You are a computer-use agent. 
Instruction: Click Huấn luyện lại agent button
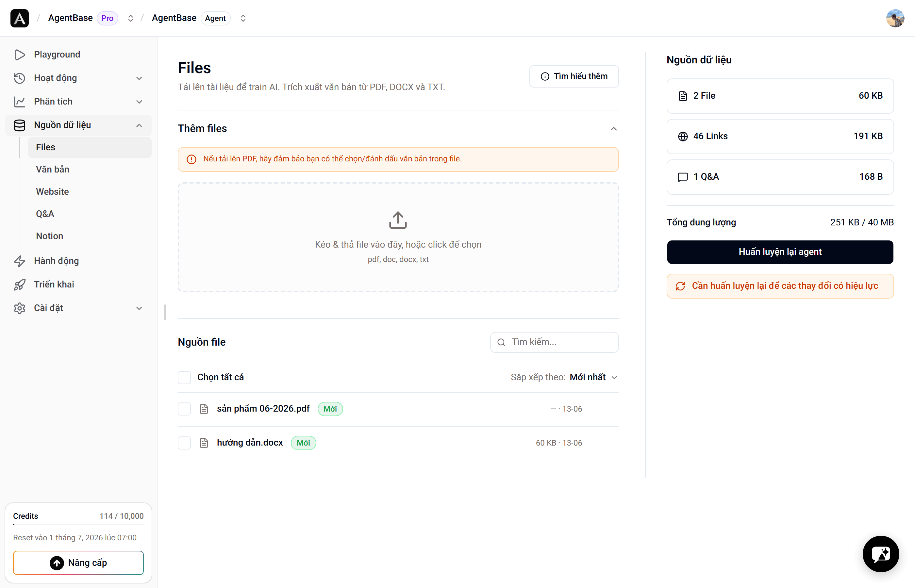point(780,252)
